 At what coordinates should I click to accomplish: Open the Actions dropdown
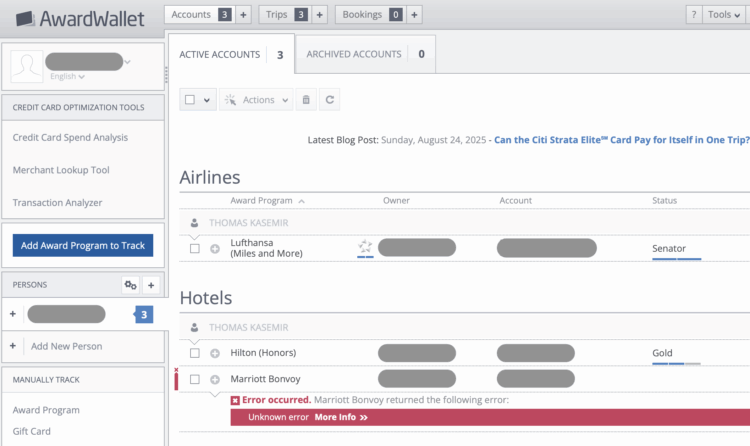pyautogui.click(x=257, y=100)
